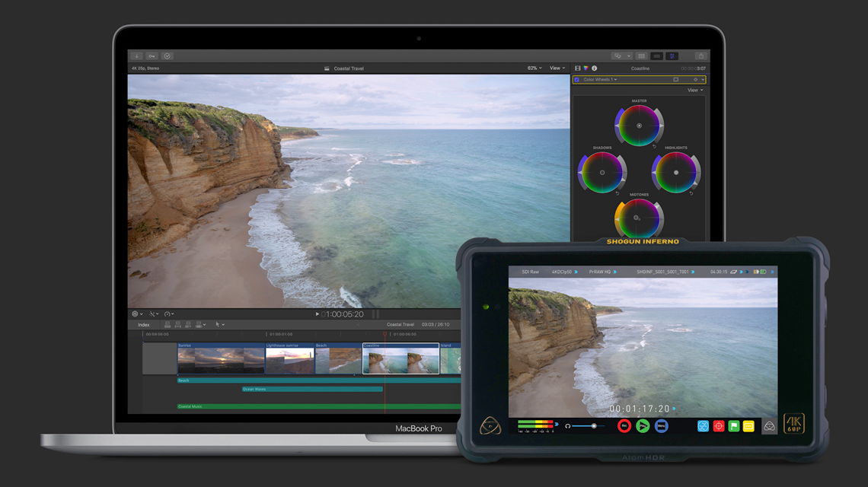Click the color correction mask icon
Screen dimensions: 868x487
tap(676, 80)
